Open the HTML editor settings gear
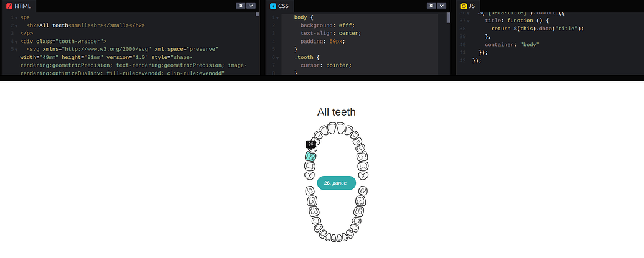 click(241, 6)
